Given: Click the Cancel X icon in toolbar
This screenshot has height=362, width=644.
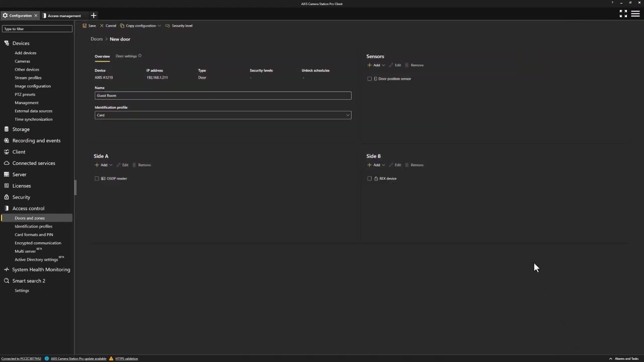Looking at the screenshot, I should (102, 26).
